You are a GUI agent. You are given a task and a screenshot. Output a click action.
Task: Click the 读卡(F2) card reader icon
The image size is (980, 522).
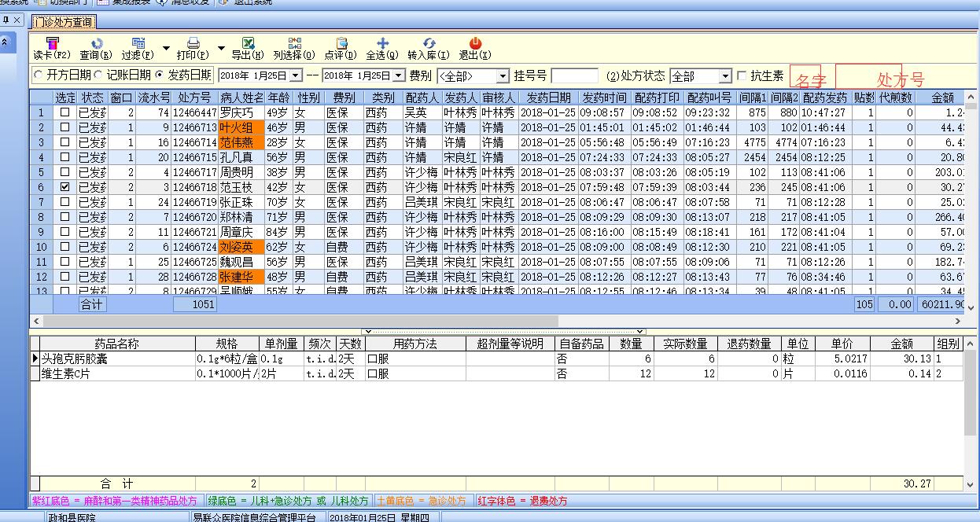point(52,44)
